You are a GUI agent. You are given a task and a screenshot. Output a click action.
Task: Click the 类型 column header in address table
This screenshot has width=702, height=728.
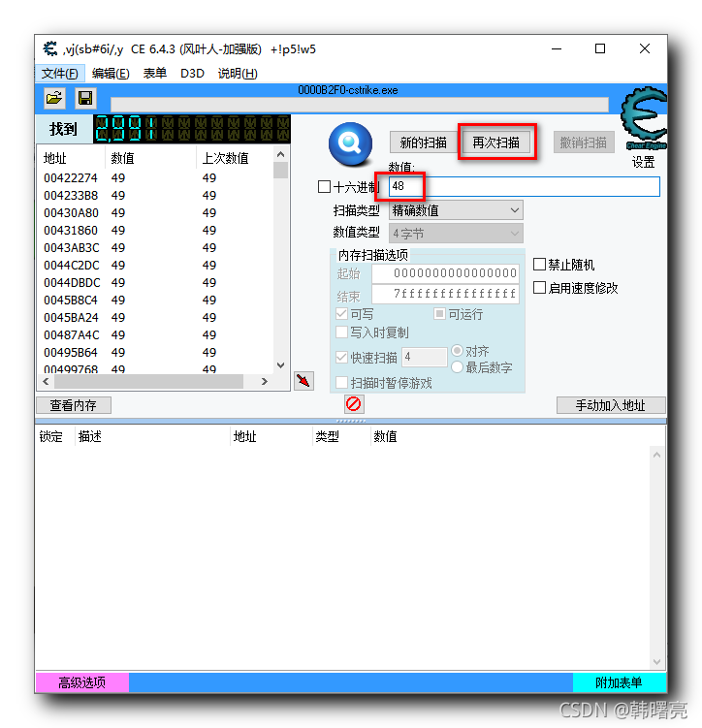pos(341,436)
